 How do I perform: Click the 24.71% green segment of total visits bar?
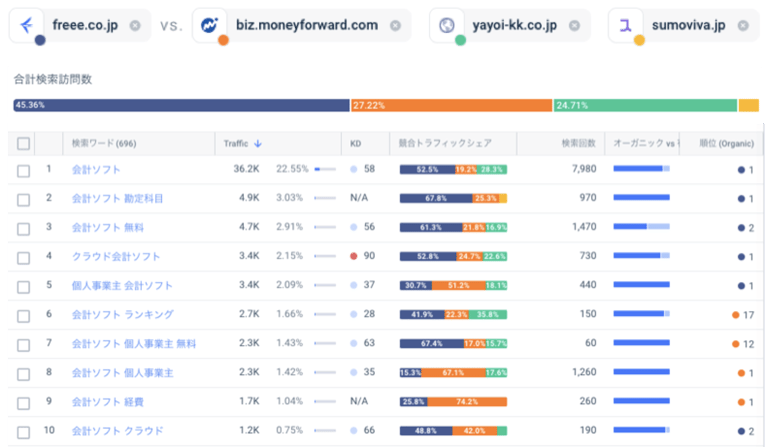pos(645,105)
